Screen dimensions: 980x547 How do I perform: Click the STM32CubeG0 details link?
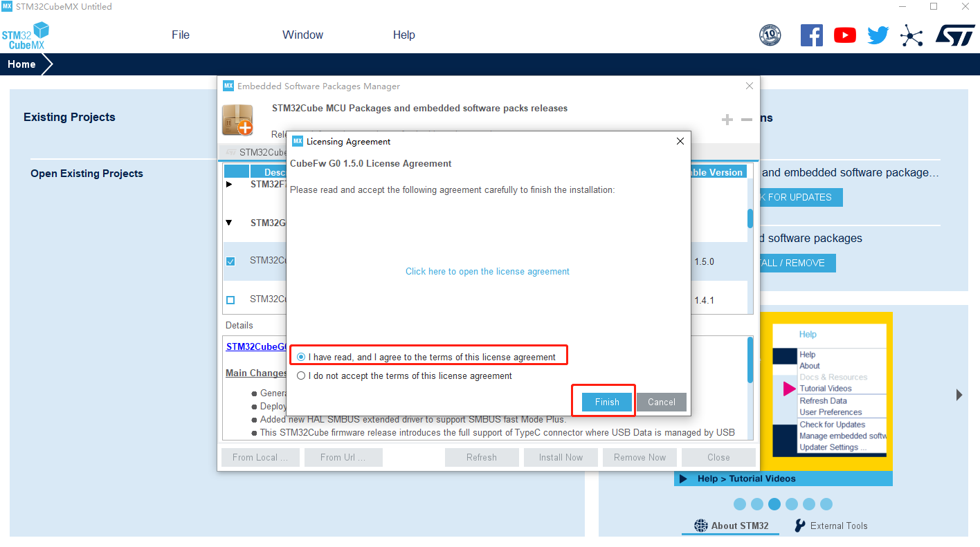click(256, 347)
